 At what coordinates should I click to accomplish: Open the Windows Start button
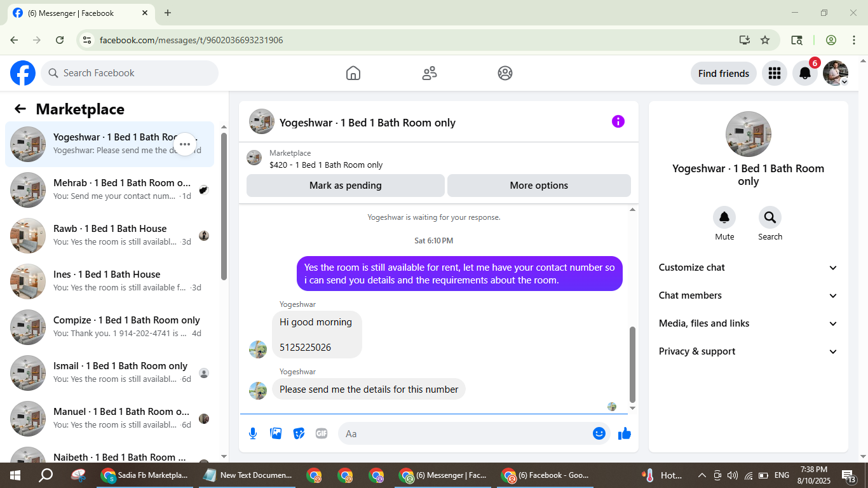tap(15, 475)
